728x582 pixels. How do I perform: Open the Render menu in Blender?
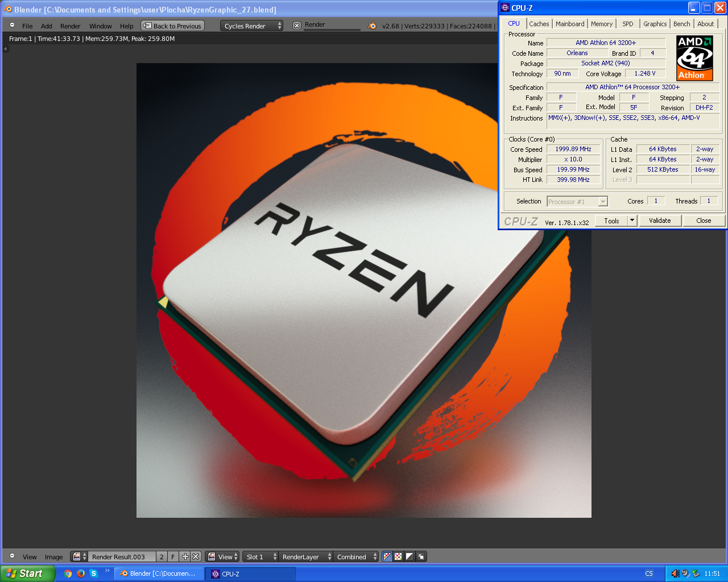tap(70, 26)
